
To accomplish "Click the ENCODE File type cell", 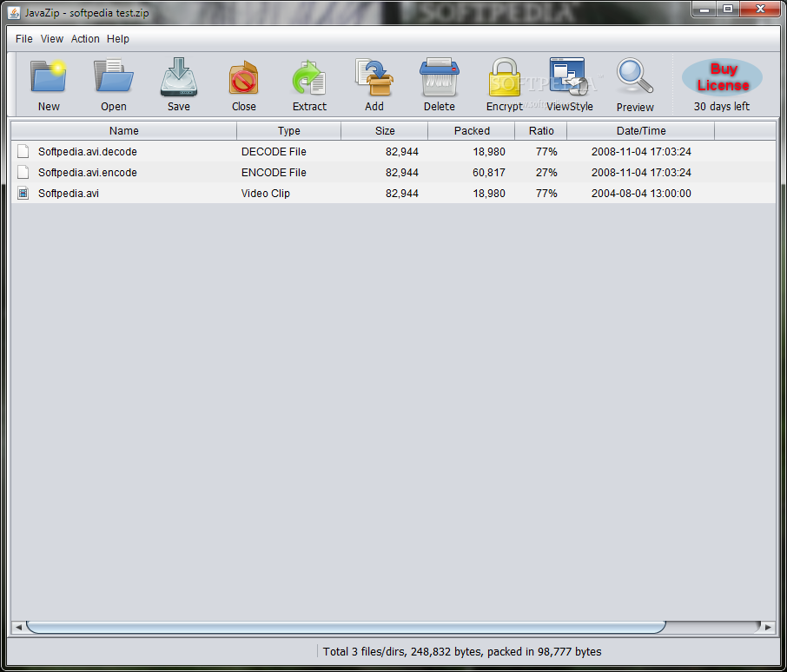I will click(x=274, y=173).
